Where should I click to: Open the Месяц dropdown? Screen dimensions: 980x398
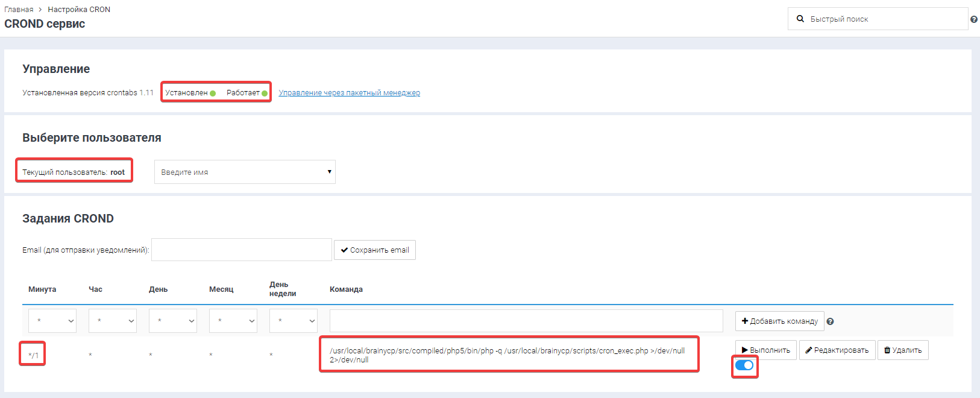(233, 321)
